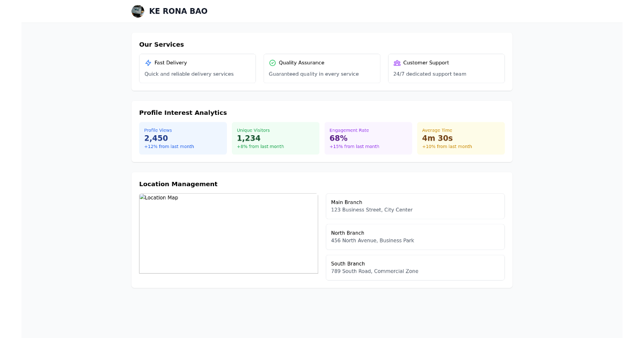Select the South Branch location entry
Viewport: 644px width, 338px height.
(415, 267)
